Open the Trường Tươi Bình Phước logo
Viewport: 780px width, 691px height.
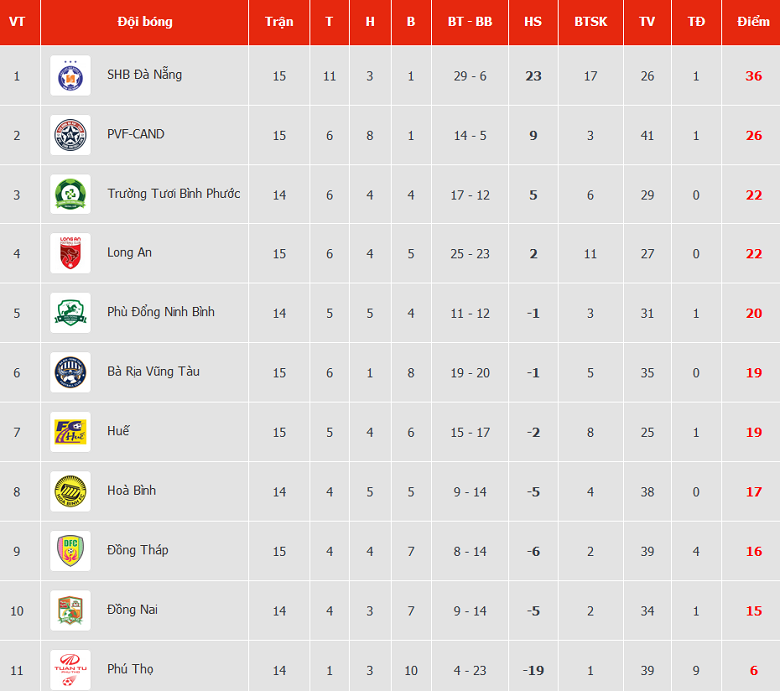[70, 194]
